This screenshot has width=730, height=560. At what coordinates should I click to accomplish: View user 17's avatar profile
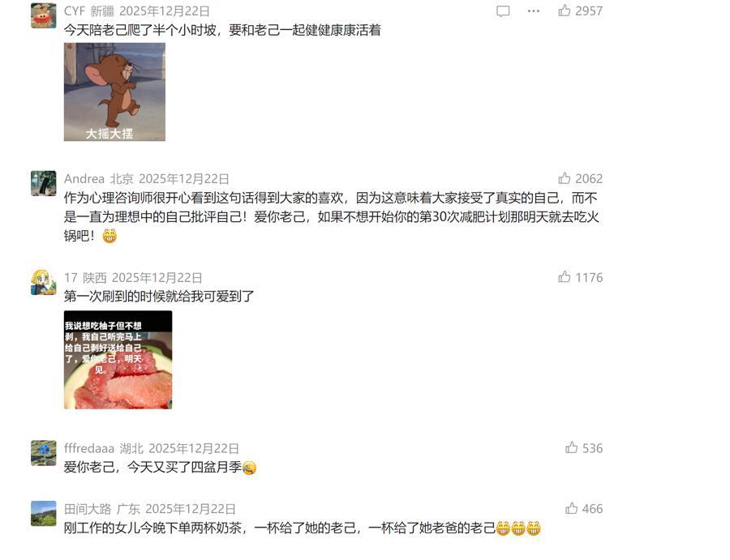(43, 282)
